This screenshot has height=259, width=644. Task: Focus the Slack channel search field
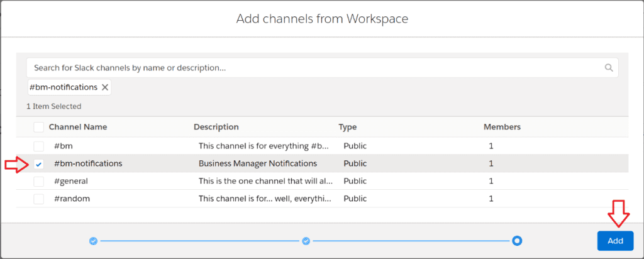click(x=314, y=68)
